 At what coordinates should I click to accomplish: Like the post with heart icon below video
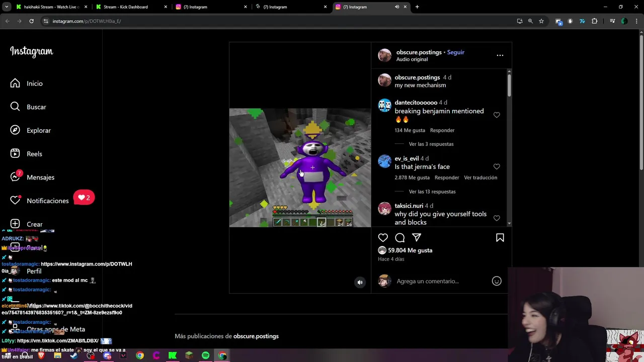click(x=383, y=237)
